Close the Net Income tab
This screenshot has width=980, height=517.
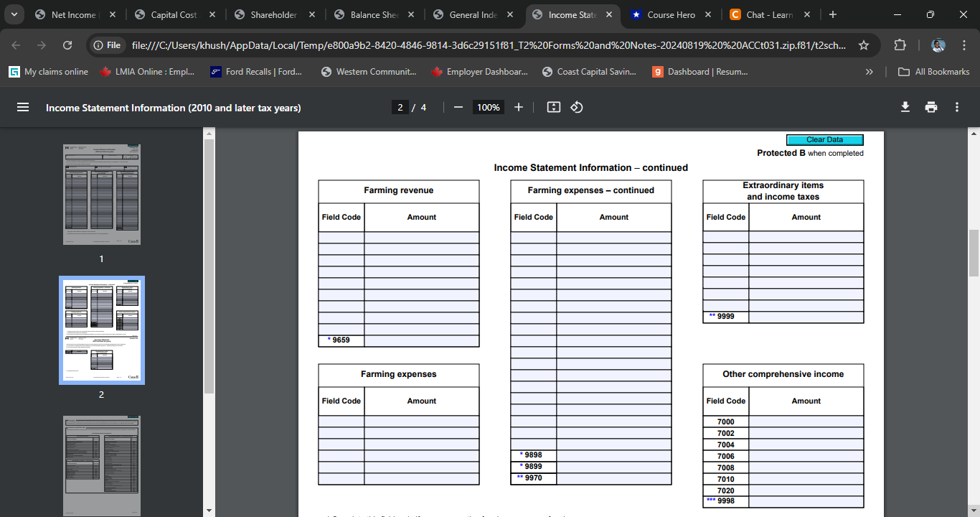(x=113, y=14)
